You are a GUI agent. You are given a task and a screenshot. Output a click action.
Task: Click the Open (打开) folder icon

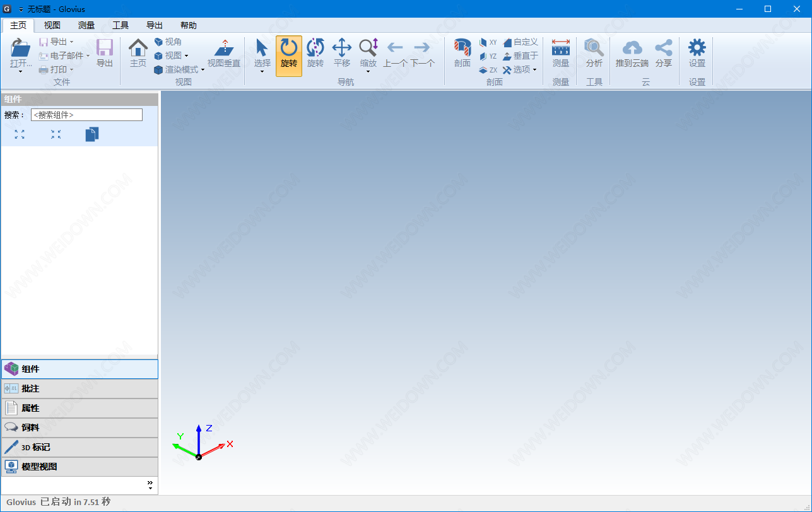coord(21,48)
